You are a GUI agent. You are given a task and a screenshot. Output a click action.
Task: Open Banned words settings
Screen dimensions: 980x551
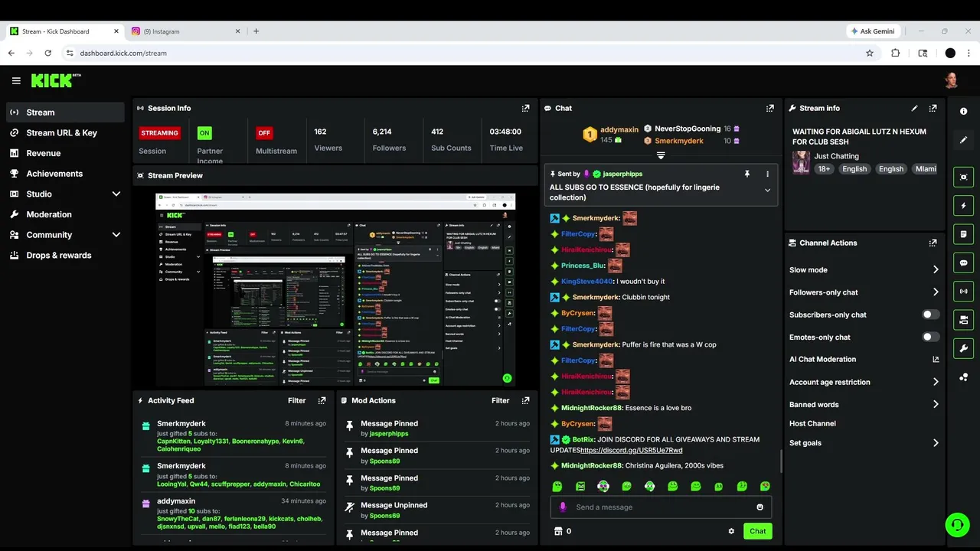point(864,405)
